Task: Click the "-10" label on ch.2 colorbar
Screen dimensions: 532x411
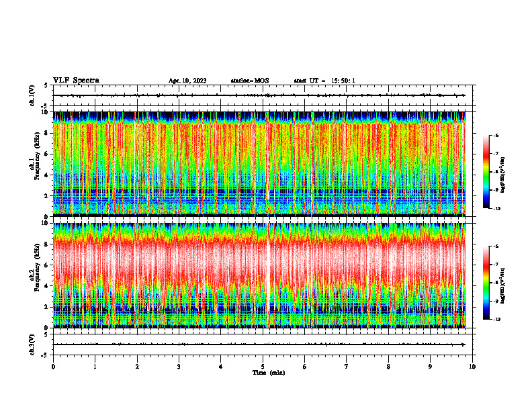Action: 497,319
